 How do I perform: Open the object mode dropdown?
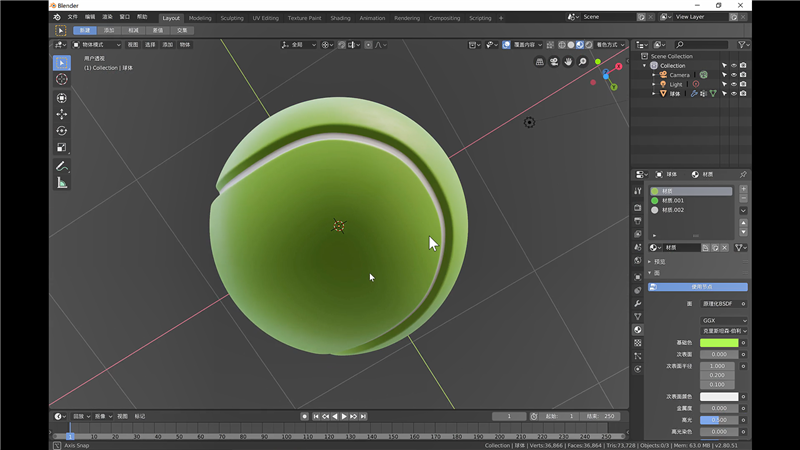(x=96, y=45)
